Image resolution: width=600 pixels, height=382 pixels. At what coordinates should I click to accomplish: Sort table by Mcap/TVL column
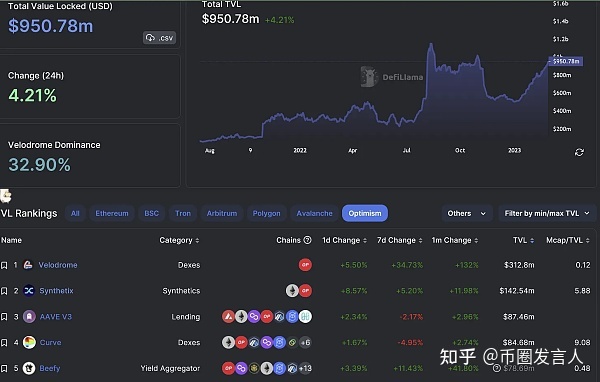tap(568, 240)
